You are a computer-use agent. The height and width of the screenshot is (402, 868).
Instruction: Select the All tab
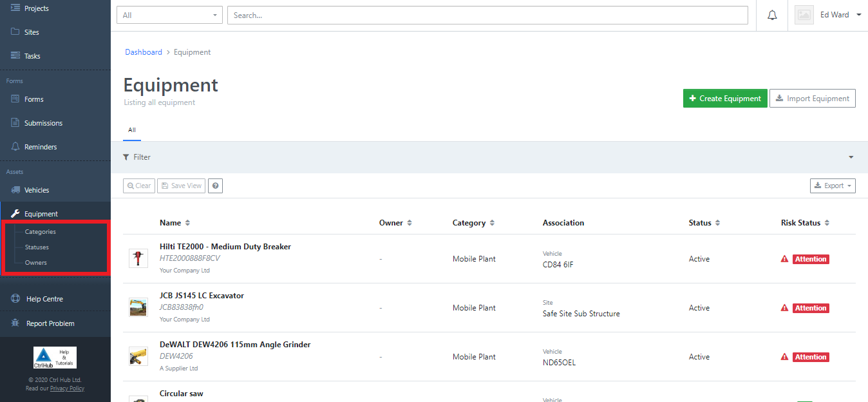pyautogui.click(x=131, y=130)
